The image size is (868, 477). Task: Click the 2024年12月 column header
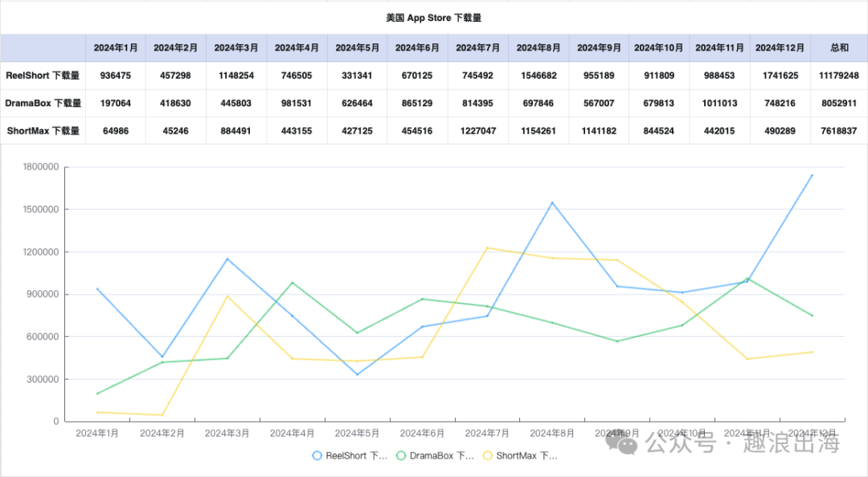point(780,47)
